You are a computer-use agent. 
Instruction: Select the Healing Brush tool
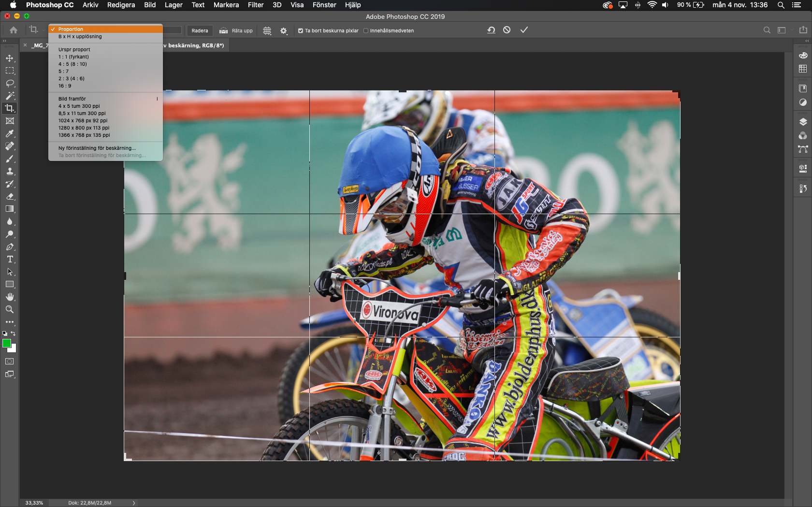click(10, 146)
